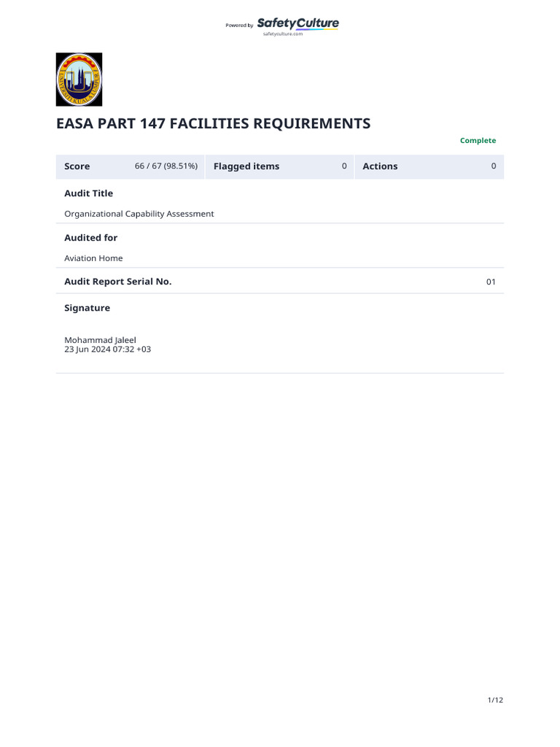The width and height of the screenshot is (560, 747).
Task: Open the safetyculture.com link
Action: 282,34
